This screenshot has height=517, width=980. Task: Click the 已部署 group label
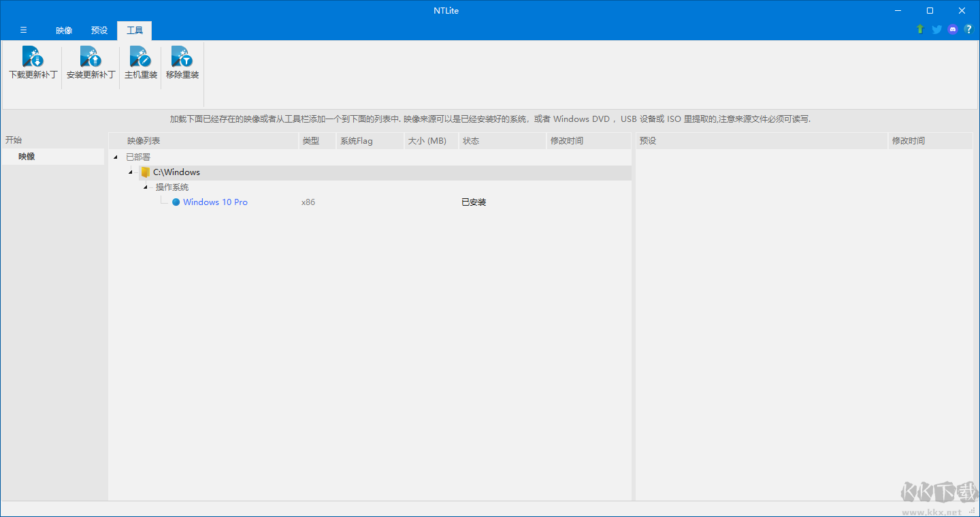point(138,157)
